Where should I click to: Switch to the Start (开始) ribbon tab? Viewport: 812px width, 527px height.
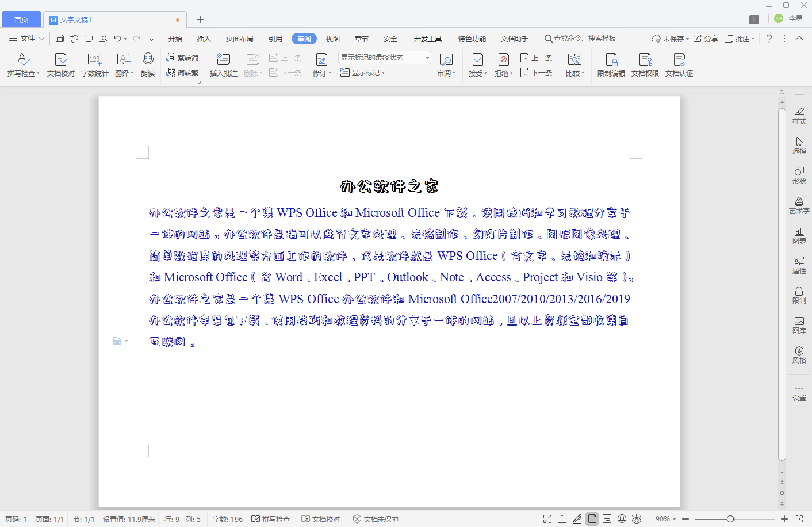click(175, 39)
